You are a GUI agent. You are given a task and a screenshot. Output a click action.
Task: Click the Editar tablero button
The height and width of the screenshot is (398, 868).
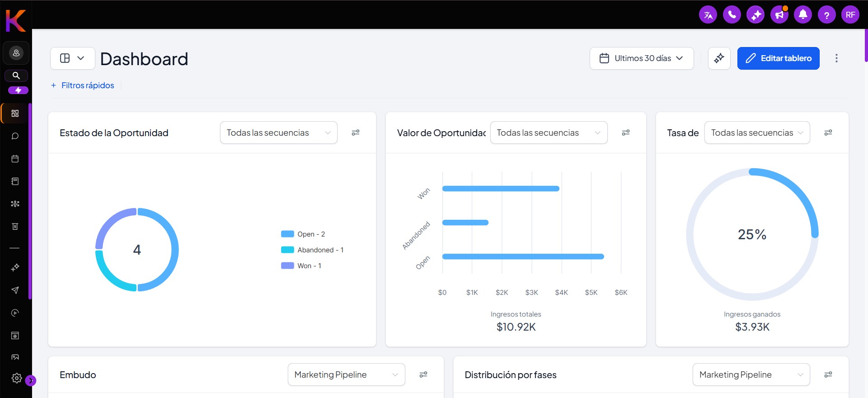tap(779, 58)
